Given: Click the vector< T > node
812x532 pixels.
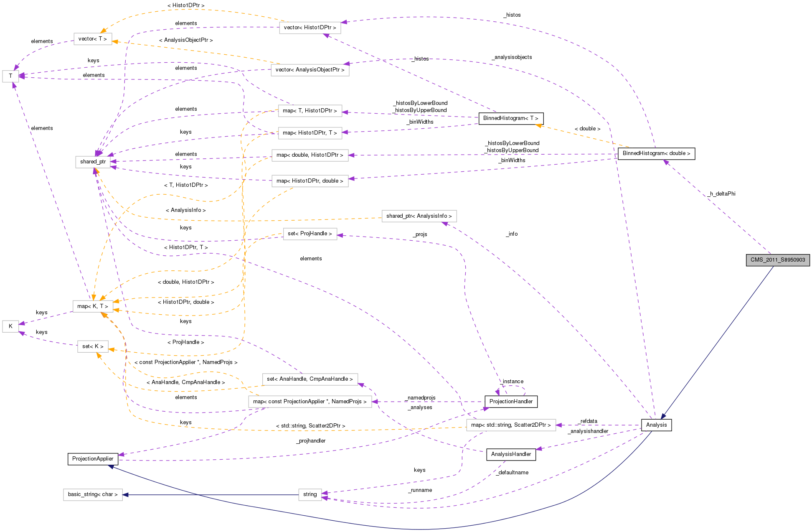Looking at the screenshot, I should point(93,39).
